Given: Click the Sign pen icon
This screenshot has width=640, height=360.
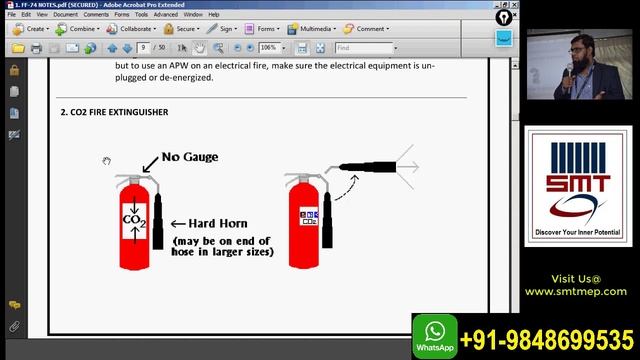Looking at the screenshot, I should pyautogui.click(x=212, y=29).
